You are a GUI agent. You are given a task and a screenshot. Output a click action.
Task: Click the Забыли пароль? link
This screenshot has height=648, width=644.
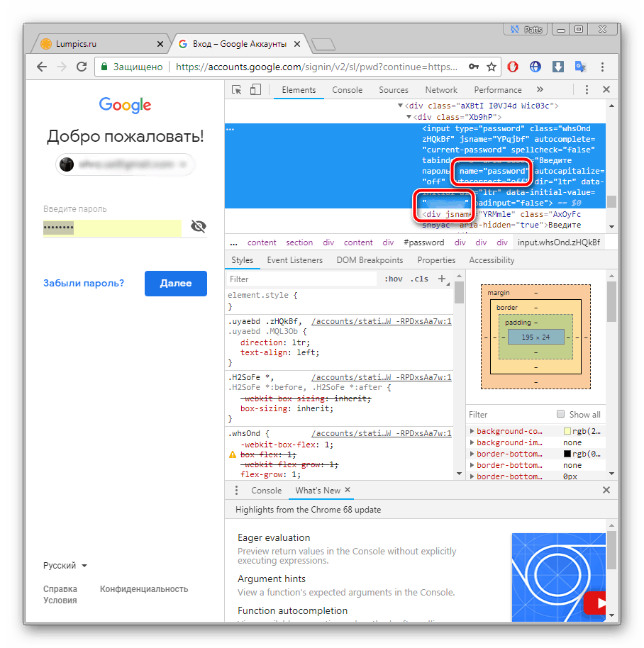(x=84, y=283)
